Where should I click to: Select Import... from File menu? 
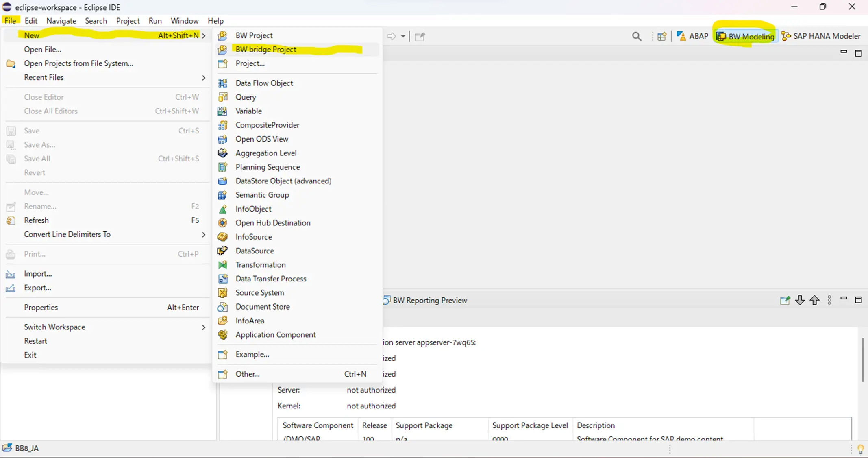[x=107, y=274]
